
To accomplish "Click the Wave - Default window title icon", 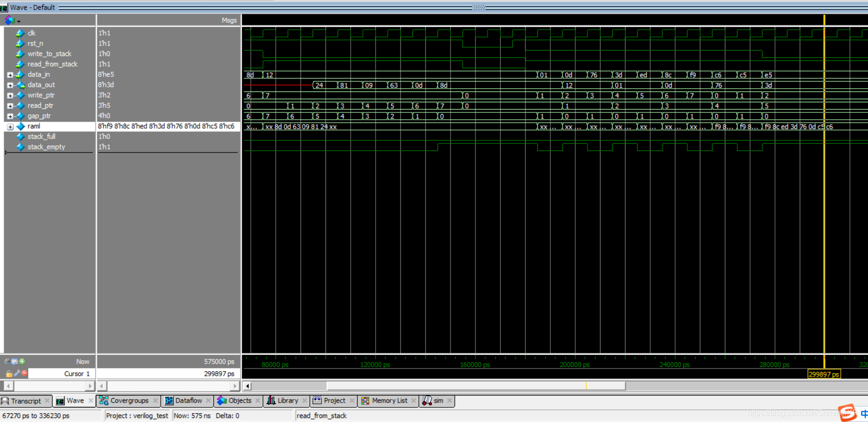I will tap(4, 7).
